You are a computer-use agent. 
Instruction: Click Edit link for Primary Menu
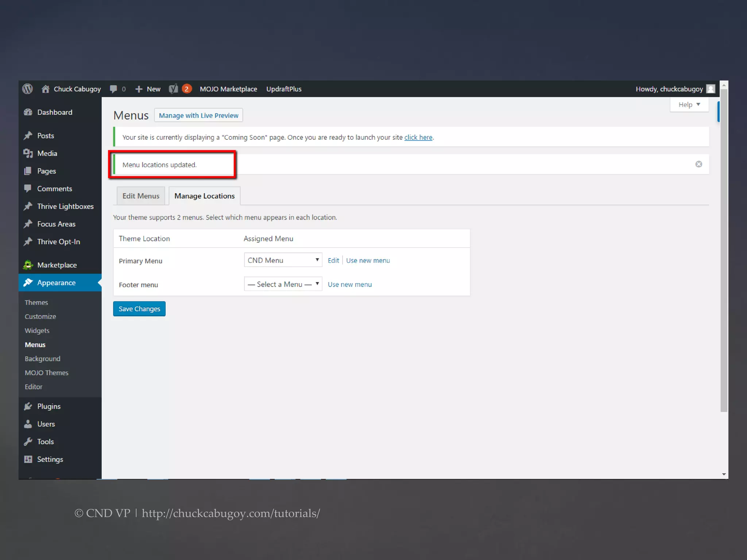(x=333, y=260)
